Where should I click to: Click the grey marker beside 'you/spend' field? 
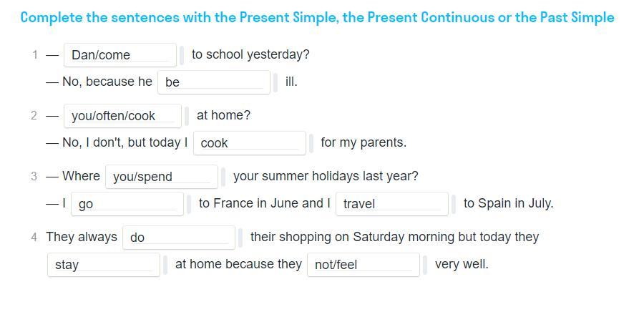coord(223,176)
